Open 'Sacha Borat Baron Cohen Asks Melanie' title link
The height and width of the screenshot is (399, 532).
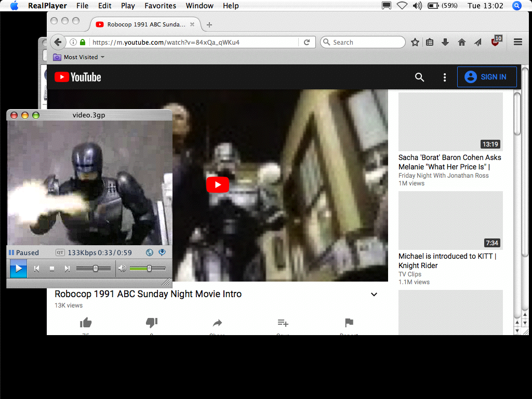click(x=449, y=162)
